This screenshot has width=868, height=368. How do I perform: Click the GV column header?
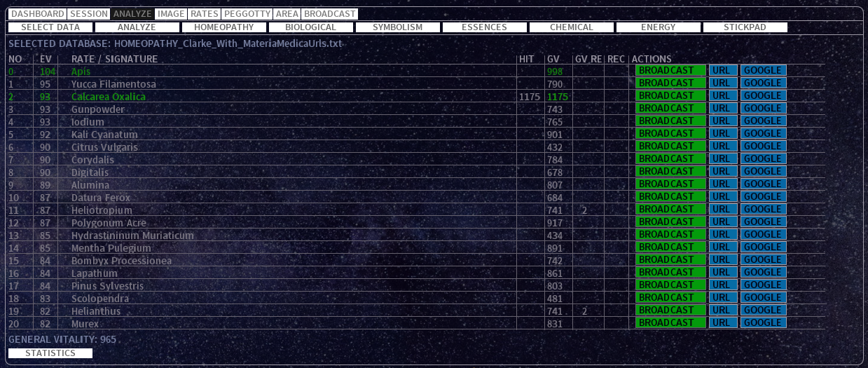[553, 60]
